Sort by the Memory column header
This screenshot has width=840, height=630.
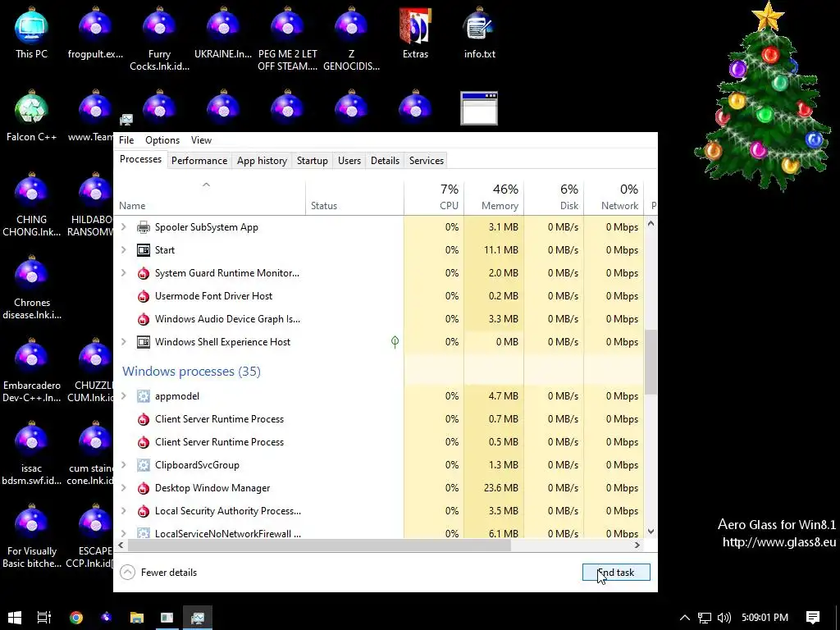coord(494,199)
